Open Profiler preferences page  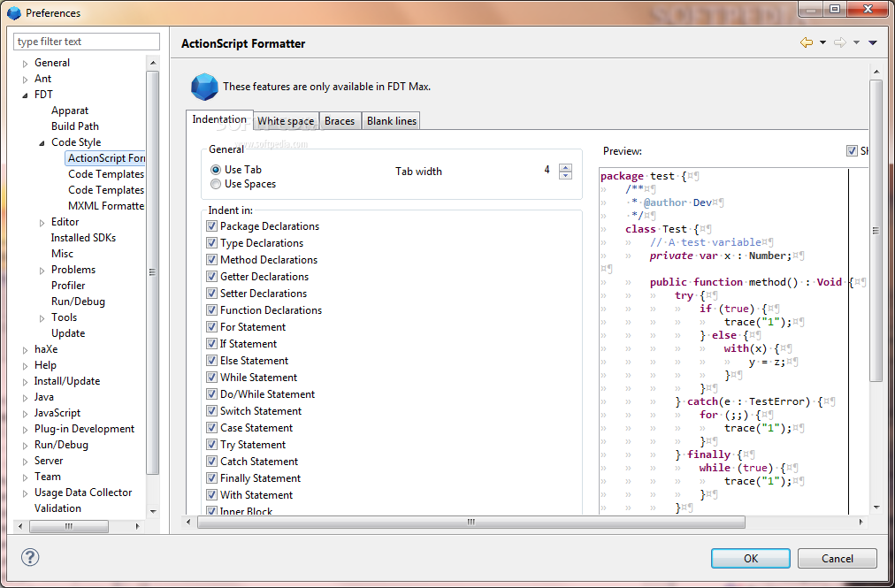[68, 286]
